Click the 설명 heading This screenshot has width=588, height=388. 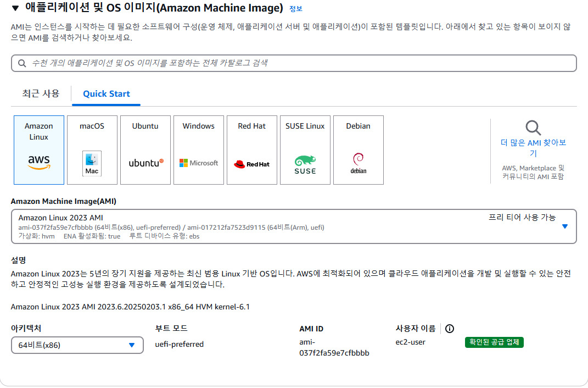[x=18, y=260]
